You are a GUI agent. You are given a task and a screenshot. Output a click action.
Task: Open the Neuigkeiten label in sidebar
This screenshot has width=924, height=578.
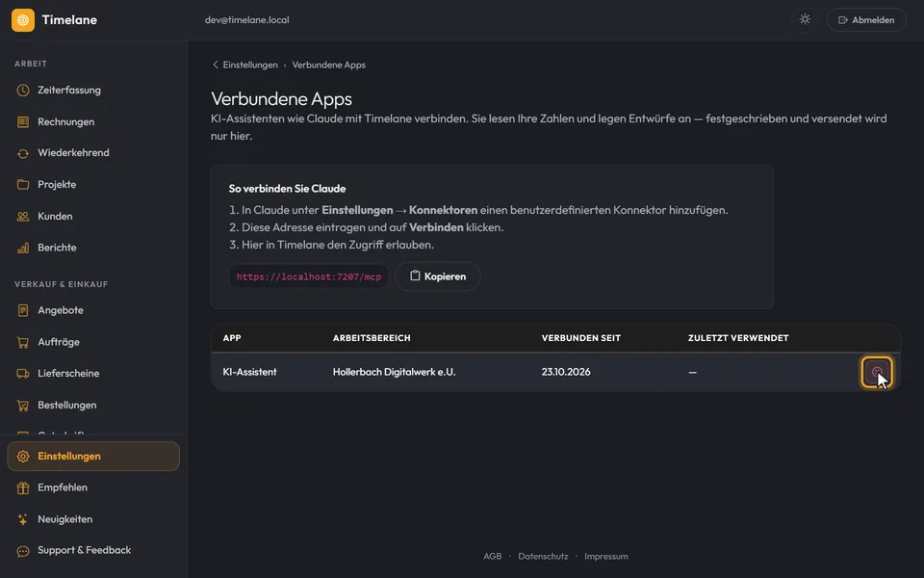pyautogui.click(x=64, y=519)
